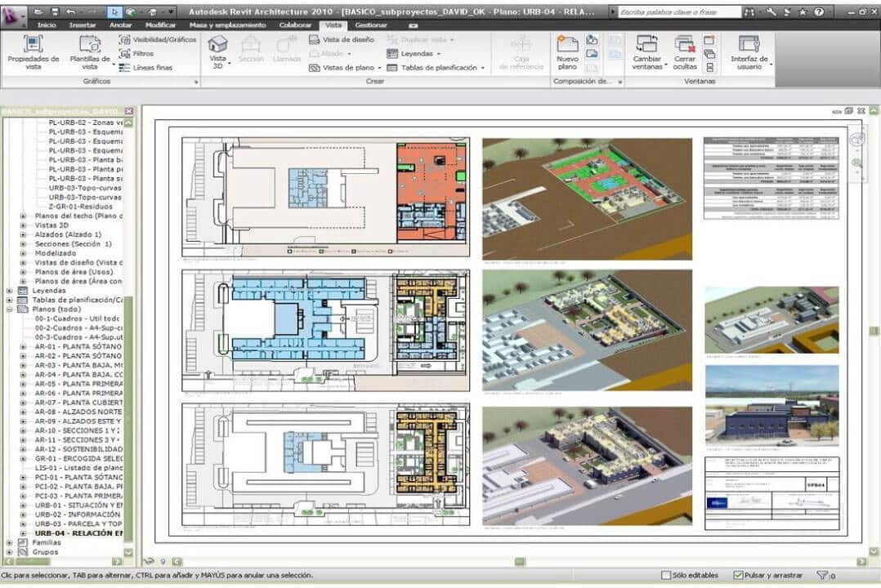Screen dimensions: 881x588
Task: Click the Undo arrow icon
Action: click(x=71, y=11)
